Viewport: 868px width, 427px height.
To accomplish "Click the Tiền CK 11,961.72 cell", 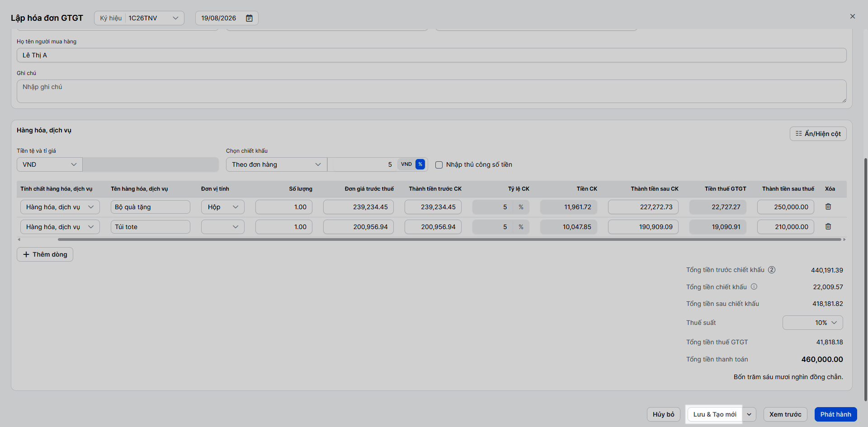I will pos(569,207).
